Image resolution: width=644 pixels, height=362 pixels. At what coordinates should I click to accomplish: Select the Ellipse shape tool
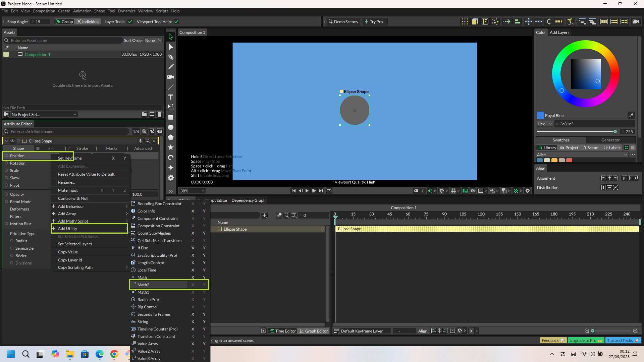tap(171, 127)
